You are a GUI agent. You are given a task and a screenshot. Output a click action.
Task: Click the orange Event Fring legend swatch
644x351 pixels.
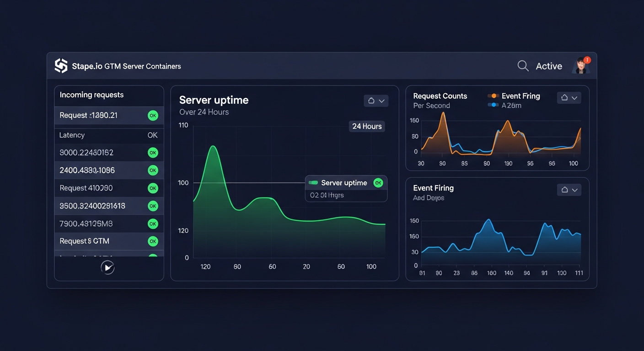(493, 96)
